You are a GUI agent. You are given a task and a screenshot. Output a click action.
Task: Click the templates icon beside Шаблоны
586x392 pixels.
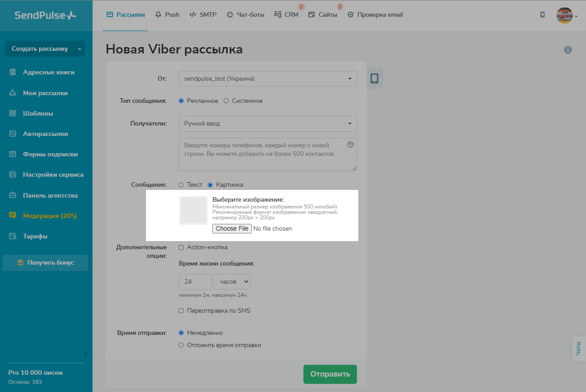coord(13,113)
